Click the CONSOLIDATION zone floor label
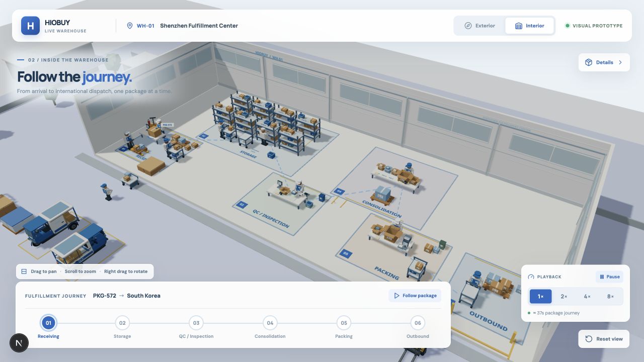This screenshot has width=644, height=362. point(381,209)
